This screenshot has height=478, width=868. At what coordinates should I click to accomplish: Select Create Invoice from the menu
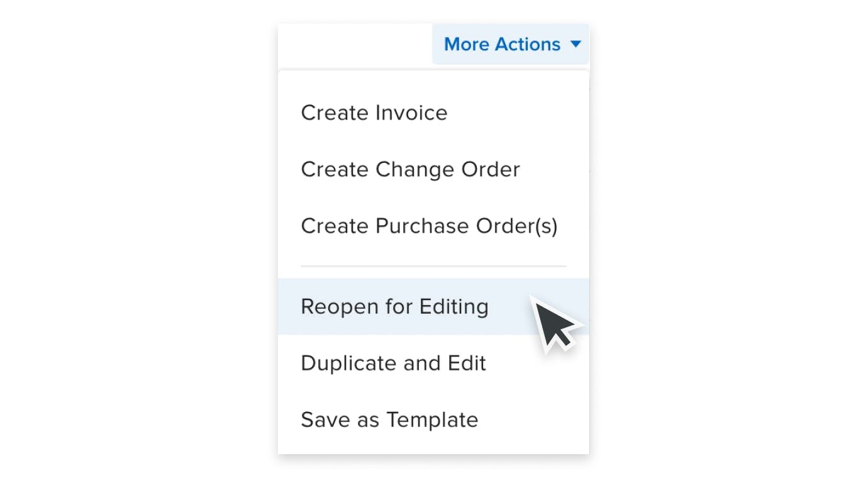tap(374, 113)
